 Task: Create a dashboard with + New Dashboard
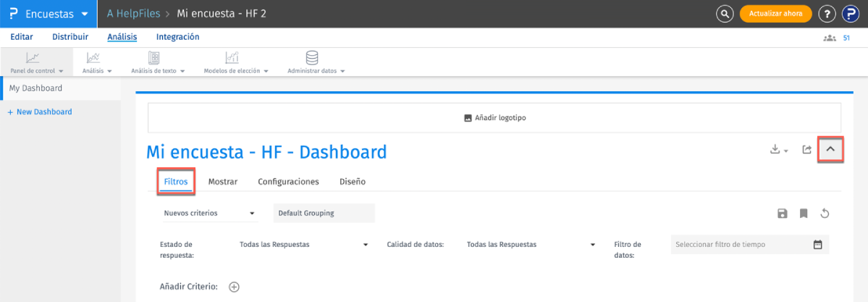[x=40, y=112]
